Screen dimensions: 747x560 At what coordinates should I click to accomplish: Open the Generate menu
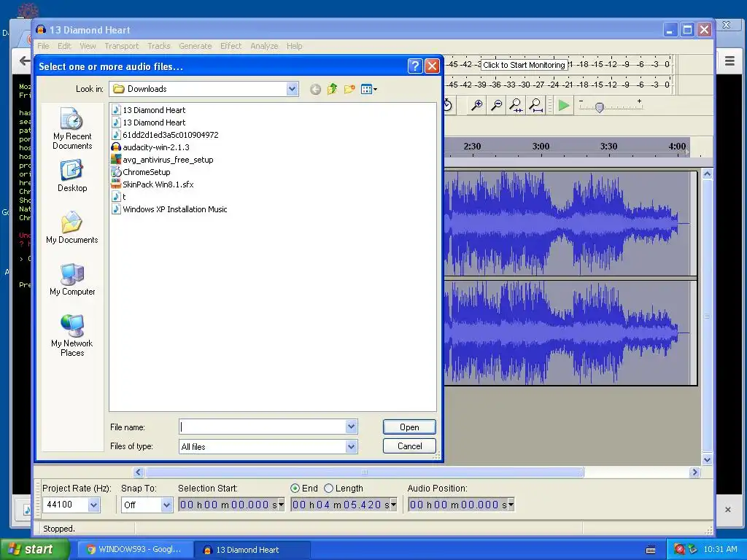196,46
